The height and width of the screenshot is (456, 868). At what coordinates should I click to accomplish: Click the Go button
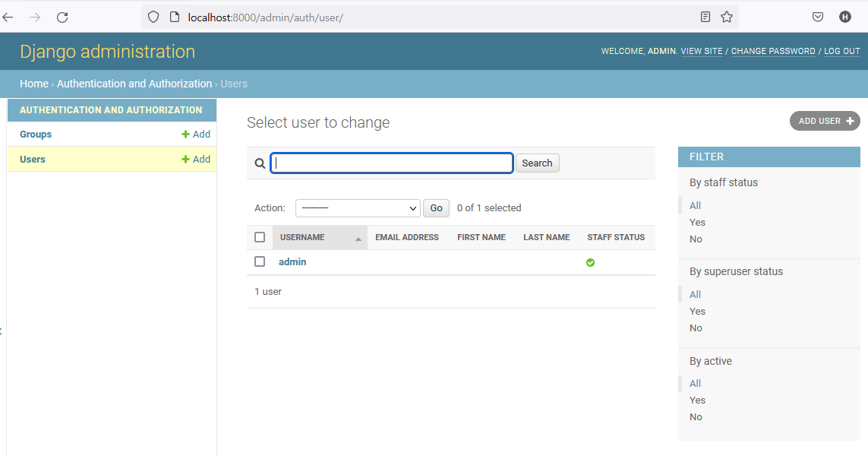(x=436, y=208)
